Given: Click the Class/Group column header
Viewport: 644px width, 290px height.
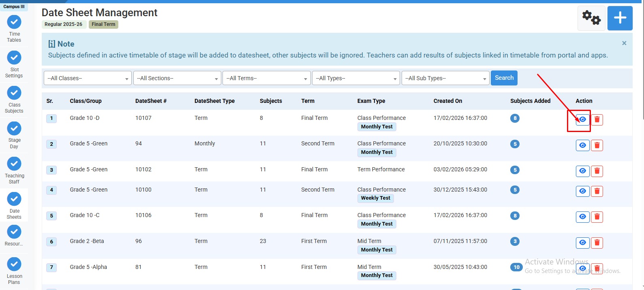Looking at the screenshot, I should coord(86,101).
